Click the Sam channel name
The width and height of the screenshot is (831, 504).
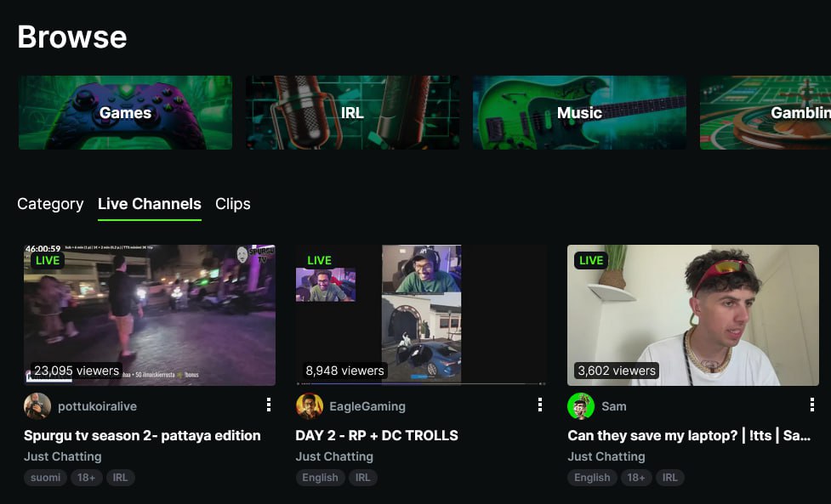[x=614, y=406]
